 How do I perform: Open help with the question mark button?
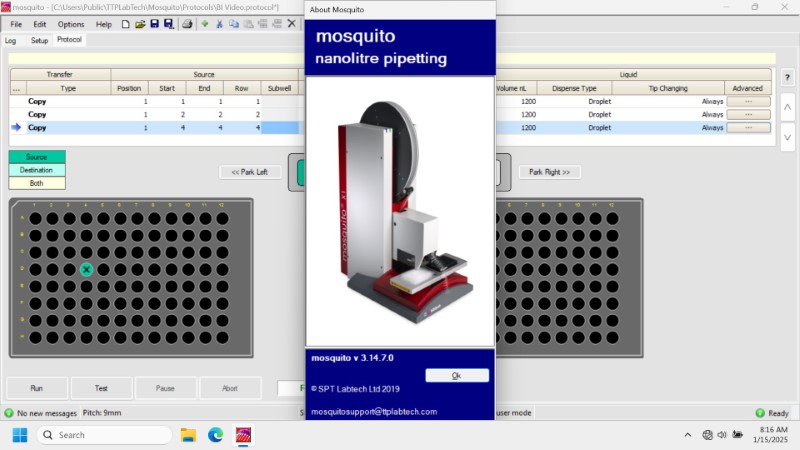click(787, 78)
